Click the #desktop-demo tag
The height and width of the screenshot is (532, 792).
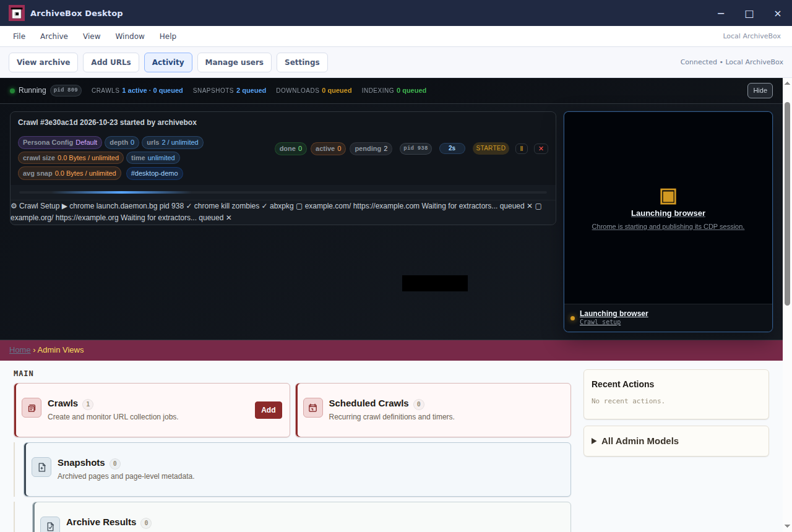point(155,173)
